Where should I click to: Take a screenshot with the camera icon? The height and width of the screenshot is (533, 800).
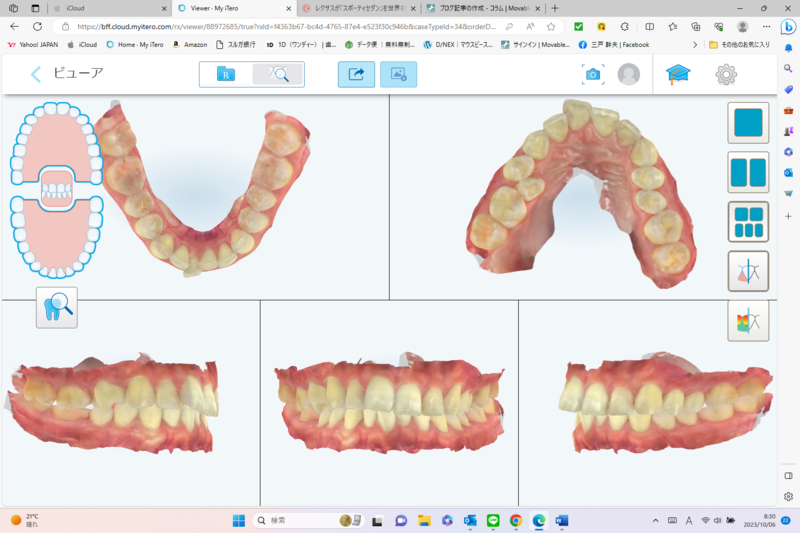click(x=593, y=74)
